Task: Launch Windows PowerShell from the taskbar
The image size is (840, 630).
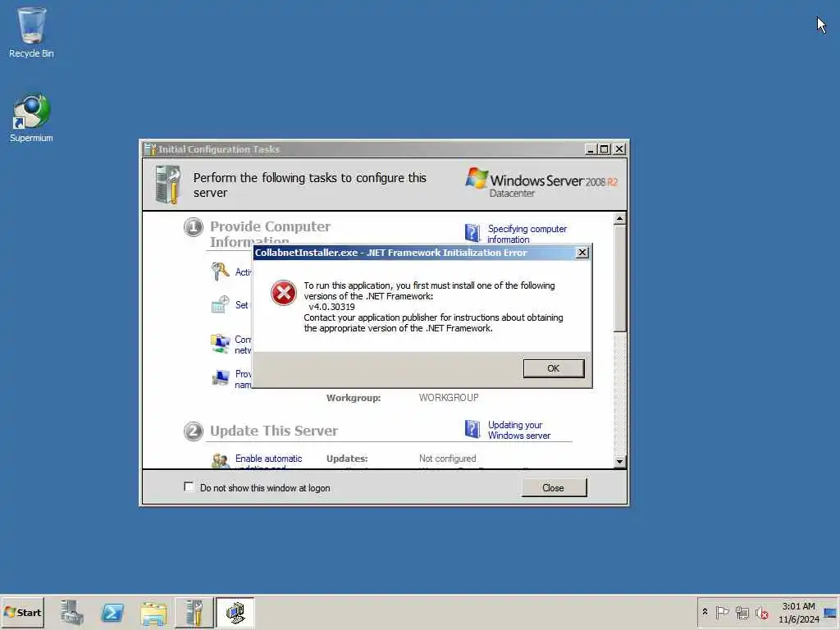Action: tap(112, 612)
